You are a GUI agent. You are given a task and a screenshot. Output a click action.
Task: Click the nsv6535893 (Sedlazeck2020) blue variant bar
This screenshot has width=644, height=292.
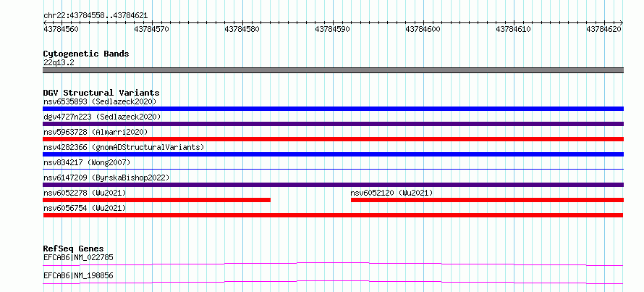click(x=333, y=109)
